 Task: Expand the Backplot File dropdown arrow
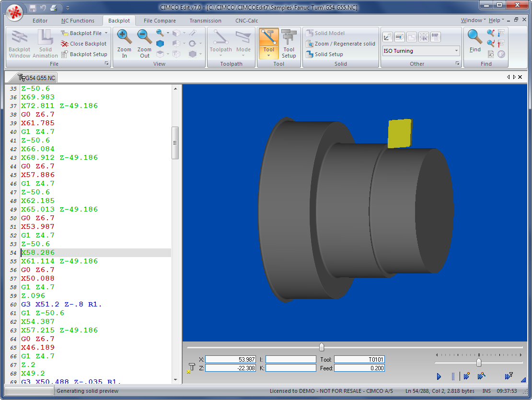106,33
